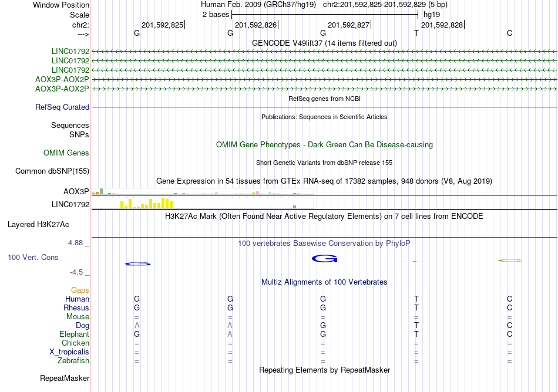Viewport: 558px width, 392px height.
Task: Click the PhyloP basewise conservation track title
Action: pyautogui.click(x=324, y=243)
